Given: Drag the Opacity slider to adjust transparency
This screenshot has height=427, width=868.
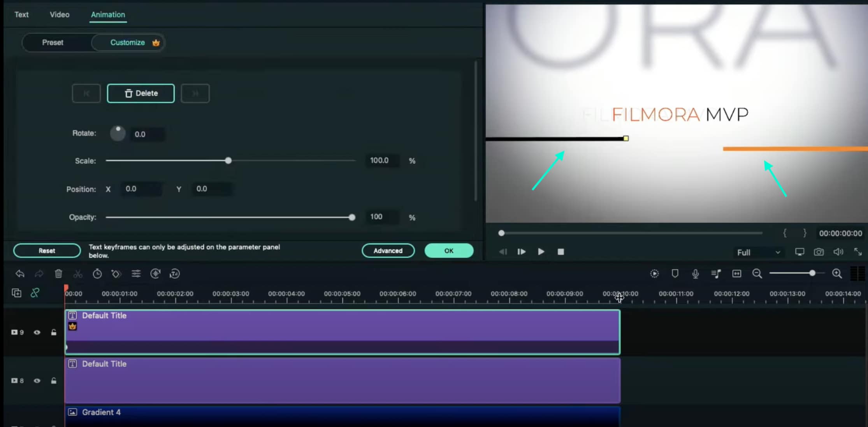Looking at the screenshot, I should click(x=352, y=217).
